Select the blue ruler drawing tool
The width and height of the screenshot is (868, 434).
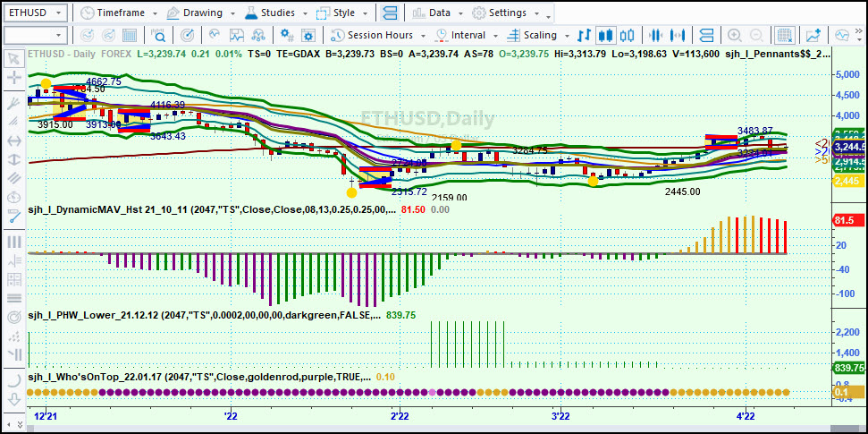point(14,217)
